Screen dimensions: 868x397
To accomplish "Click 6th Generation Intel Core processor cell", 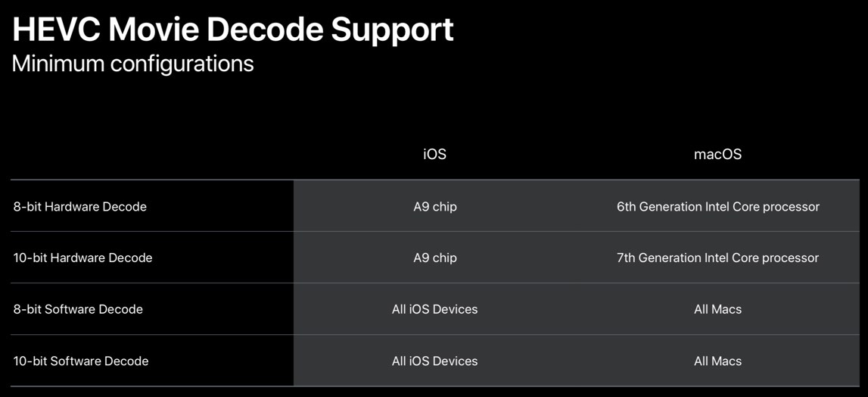I will (x=718, y=208).
